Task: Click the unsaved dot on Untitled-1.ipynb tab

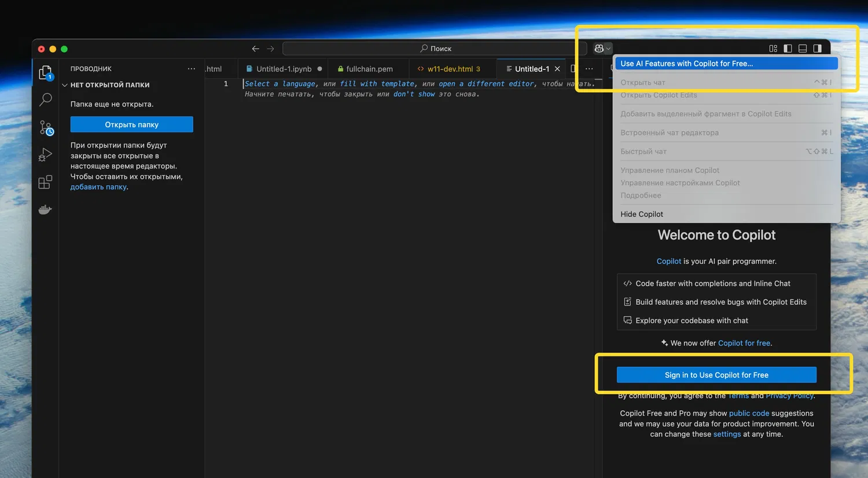Action: pos(319,69)
